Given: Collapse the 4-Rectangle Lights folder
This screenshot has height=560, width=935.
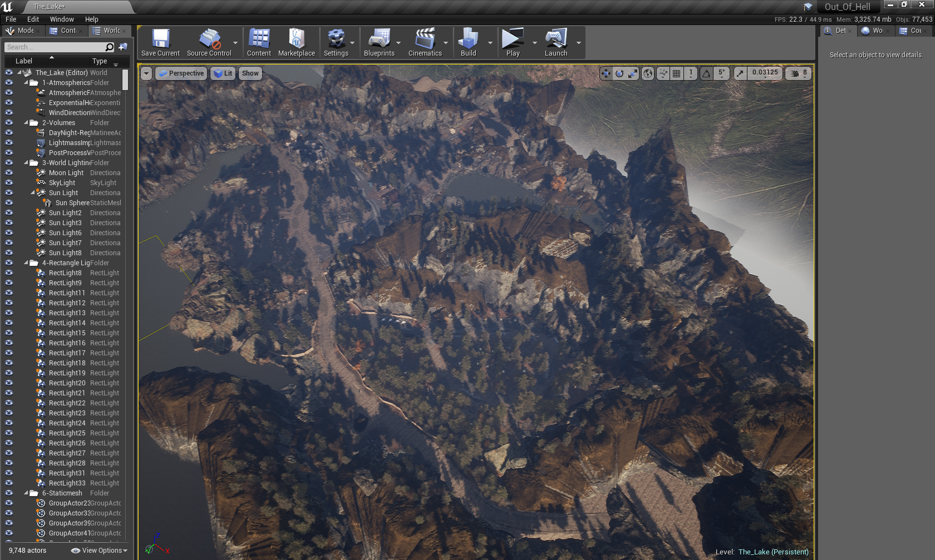Looking at the screenshot, I should pyautogui.click(x=26, y=263).
